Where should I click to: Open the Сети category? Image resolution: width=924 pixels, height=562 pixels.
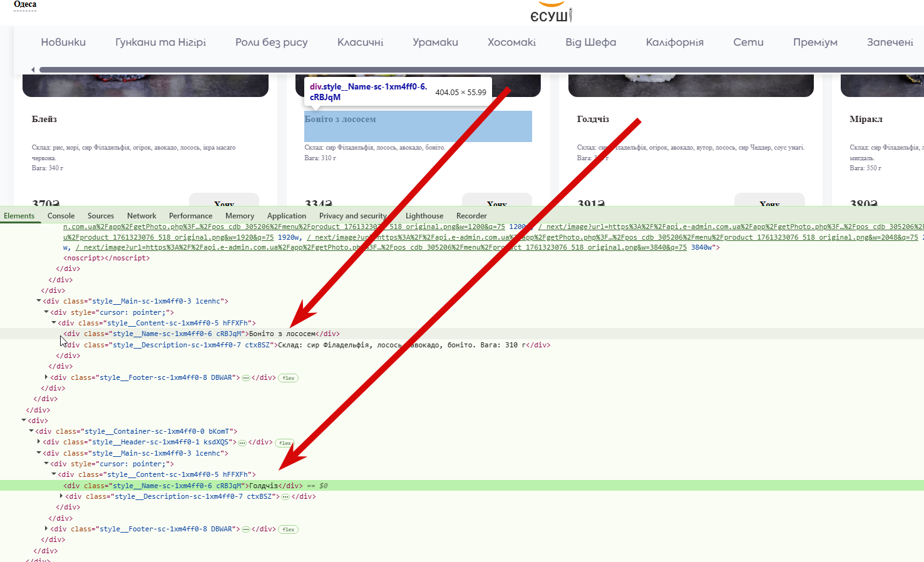click(x=748, y=42)
